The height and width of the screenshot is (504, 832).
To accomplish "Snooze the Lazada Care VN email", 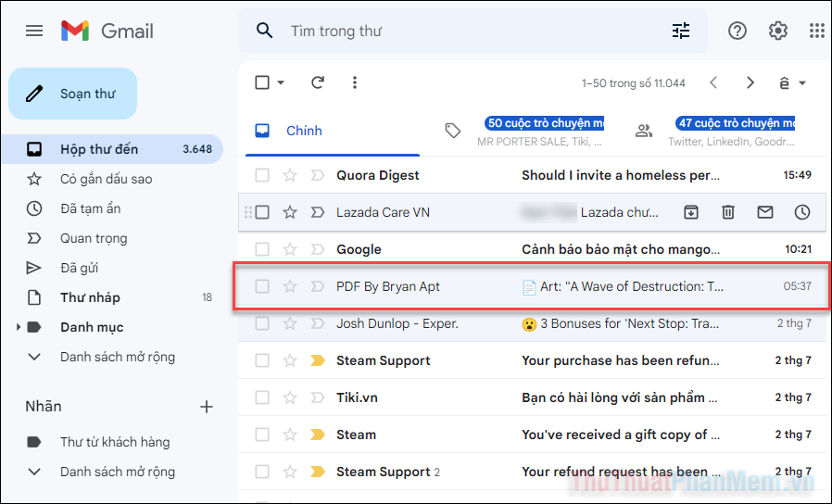I will tap(801, 212).
